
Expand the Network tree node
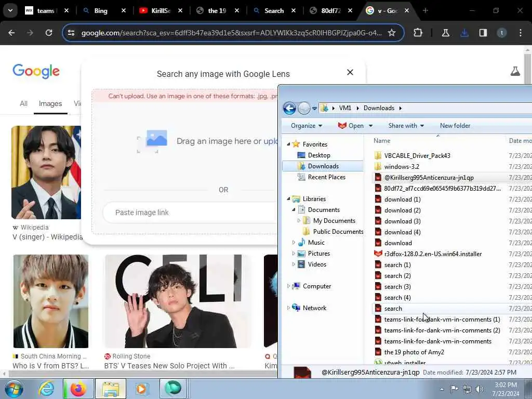[x=288, y=308]
